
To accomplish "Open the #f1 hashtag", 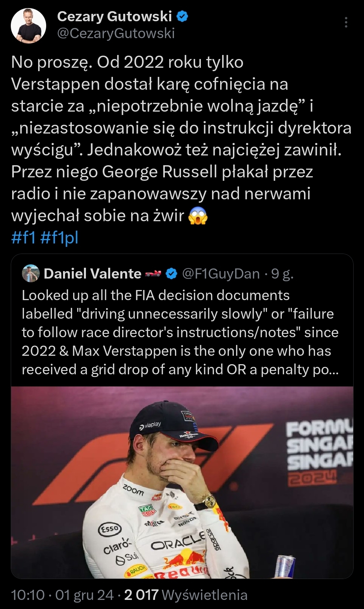I will [23, 237].
